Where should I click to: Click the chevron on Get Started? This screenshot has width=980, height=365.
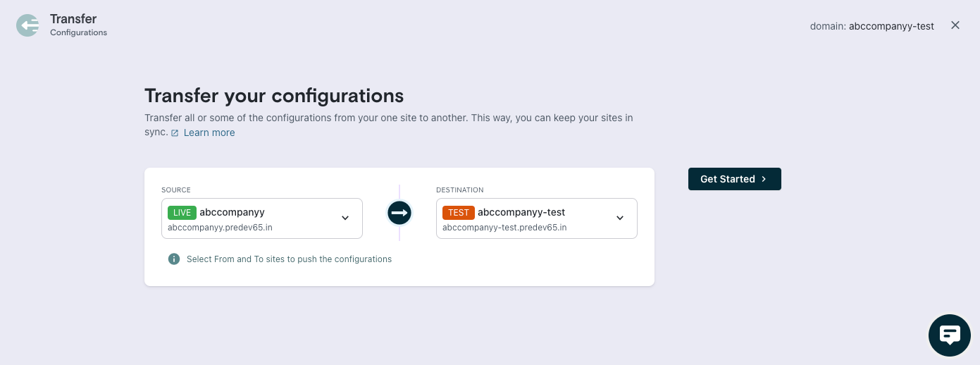764,179
